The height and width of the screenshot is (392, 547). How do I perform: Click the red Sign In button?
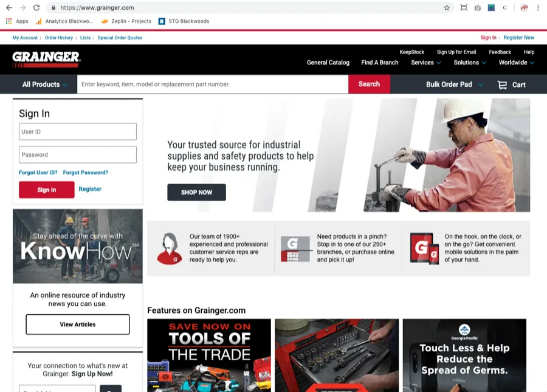pyautogui.click(x=47, y=190)
